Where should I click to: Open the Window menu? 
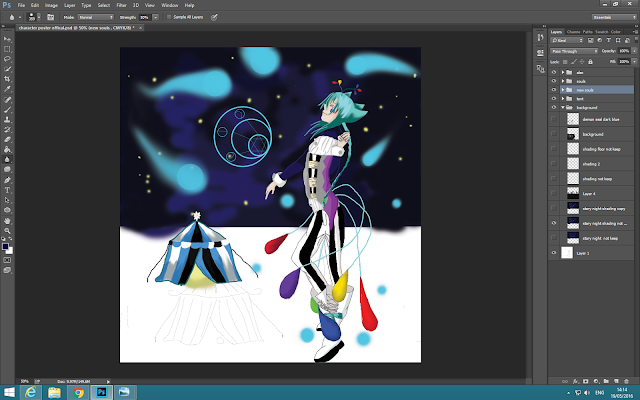click(x=169, y=5)
